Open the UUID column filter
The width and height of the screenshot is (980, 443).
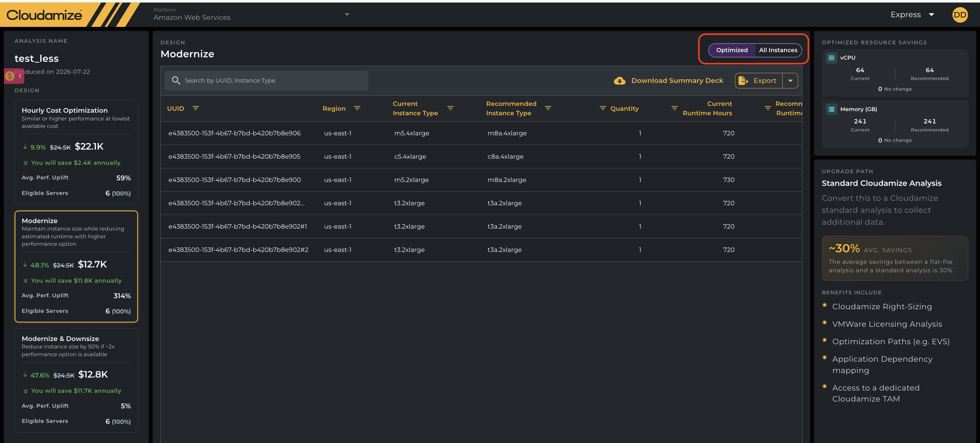click(x=195, y=108)
